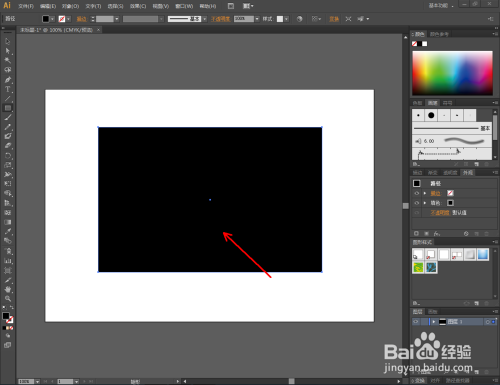This screenshot has width=500, height=385.
Task: Expand the fill row in Appearance panel
Action: [425, 203]
